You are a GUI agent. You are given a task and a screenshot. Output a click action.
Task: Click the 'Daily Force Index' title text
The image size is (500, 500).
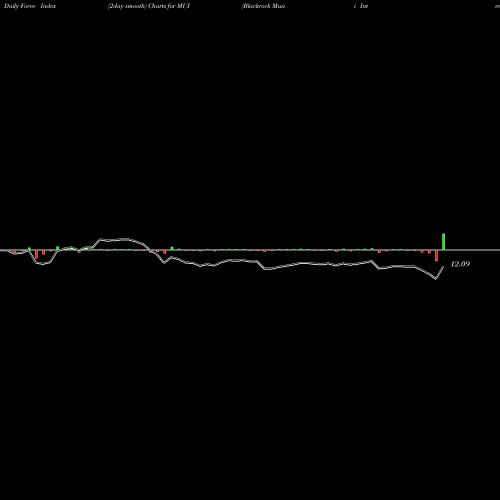point(30,6)
